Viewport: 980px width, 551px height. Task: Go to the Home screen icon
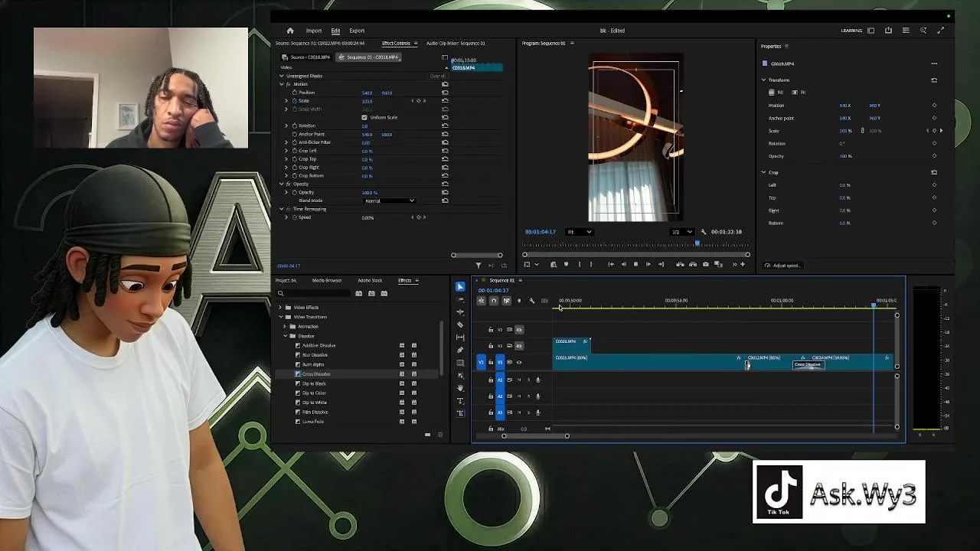coord(289,31)
